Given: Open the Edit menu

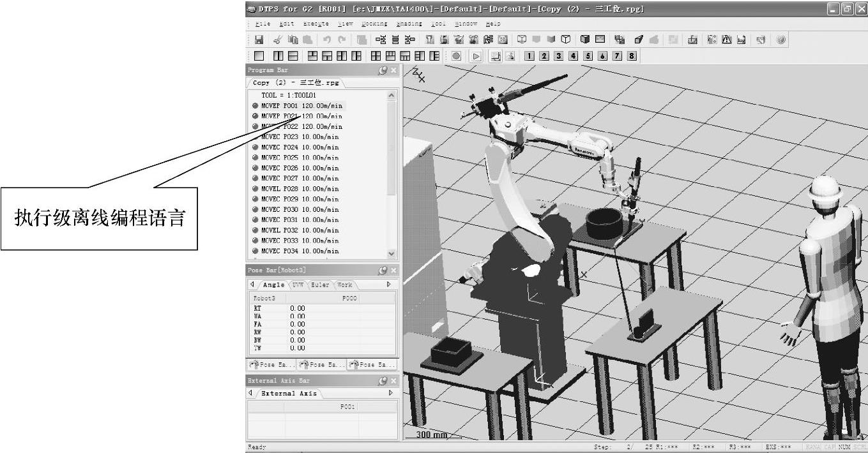Looking at the screenshot, I should coord(287,24).
